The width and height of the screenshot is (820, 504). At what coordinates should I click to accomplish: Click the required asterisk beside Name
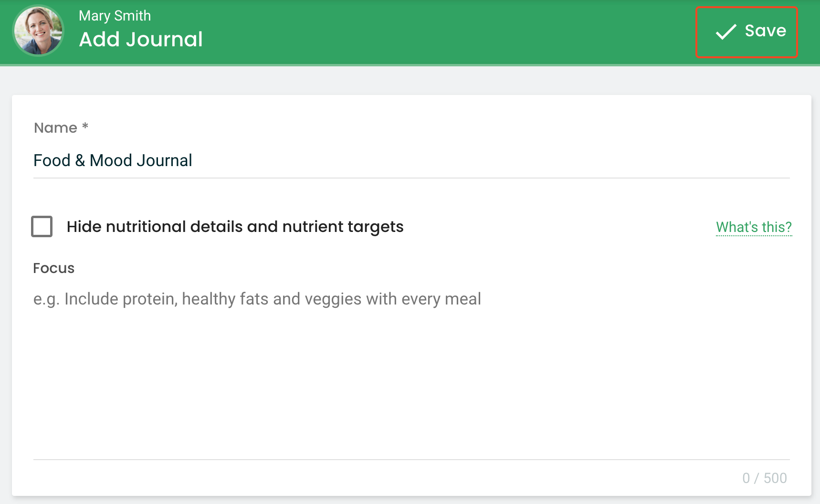[85, 126]
